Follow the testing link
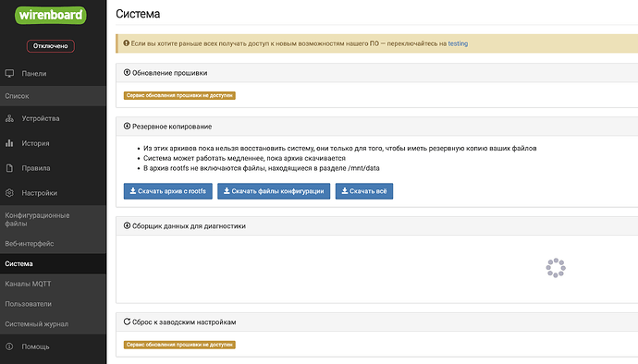Screen dimensions: 638x364 [x=458, y=43]
